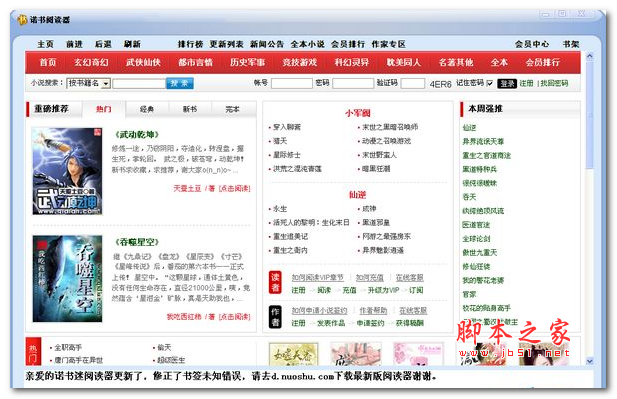Select 竞技游戏 category in red nav bar
The image size is (617, 399).
(300, 63)
